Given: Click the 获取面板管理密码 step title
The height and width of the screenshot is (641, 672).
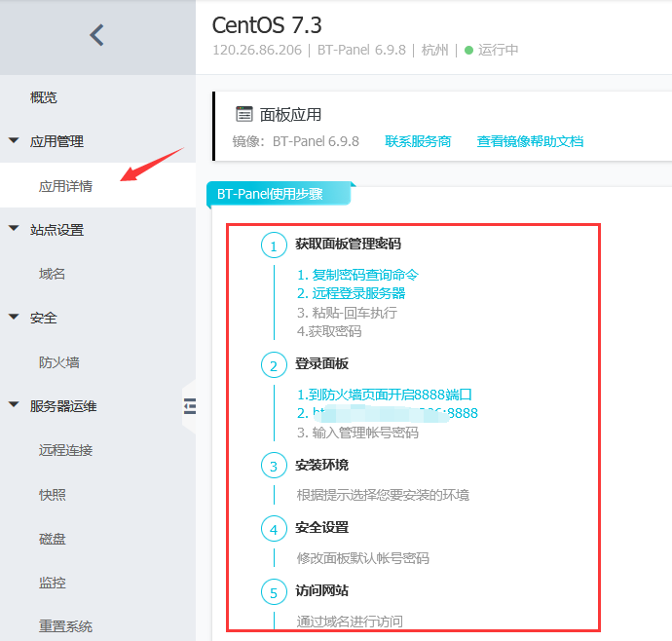Looking at the screenshot, I should 348,244.
